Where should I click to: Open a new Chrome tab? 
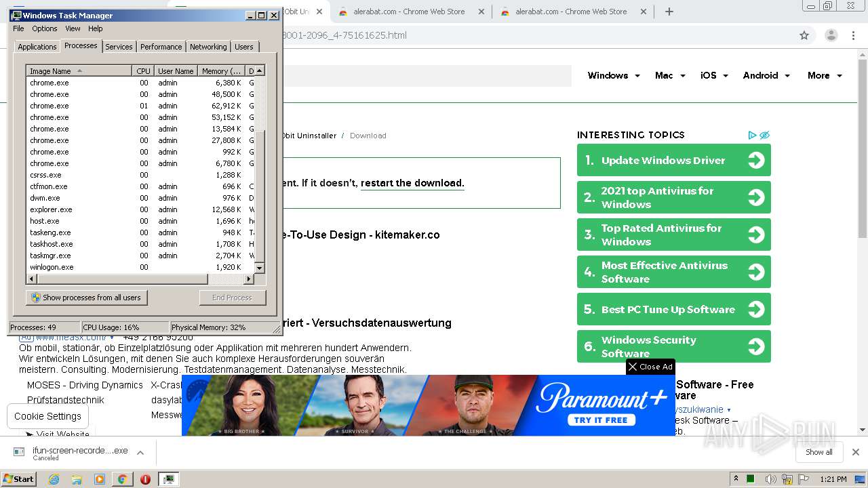[669, 12]
